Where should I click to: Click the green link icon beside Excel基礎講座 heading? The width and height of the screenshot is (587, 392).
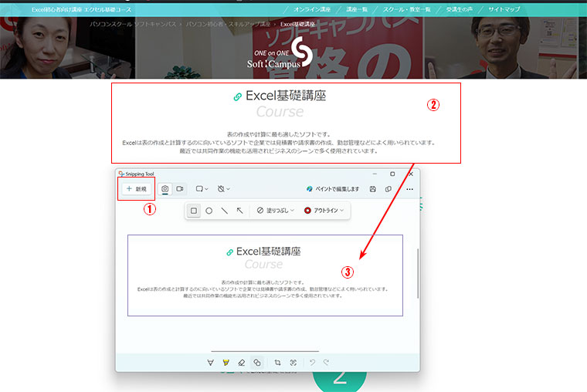[x=237, y=97]
